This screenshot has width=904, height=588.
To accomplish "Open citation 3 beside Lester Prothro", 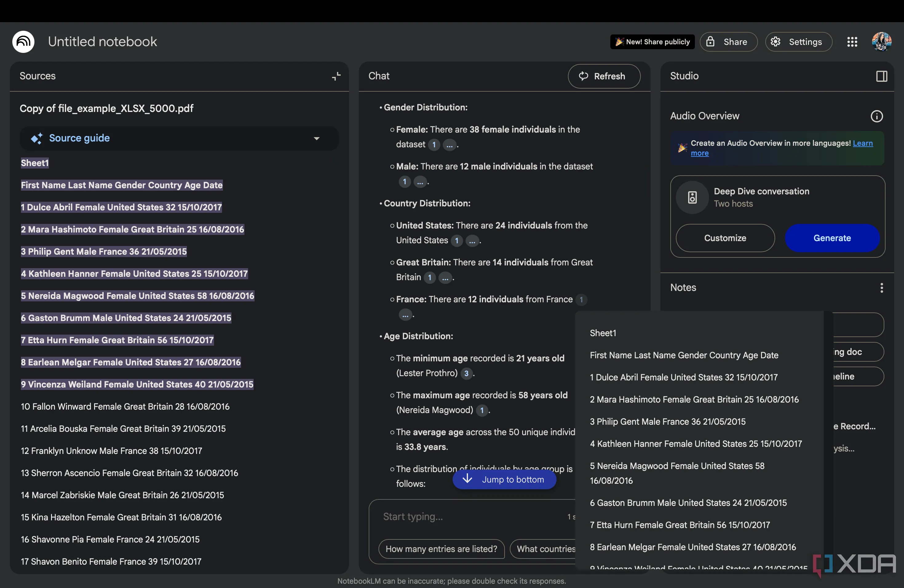I will click(x=466, y=373).
